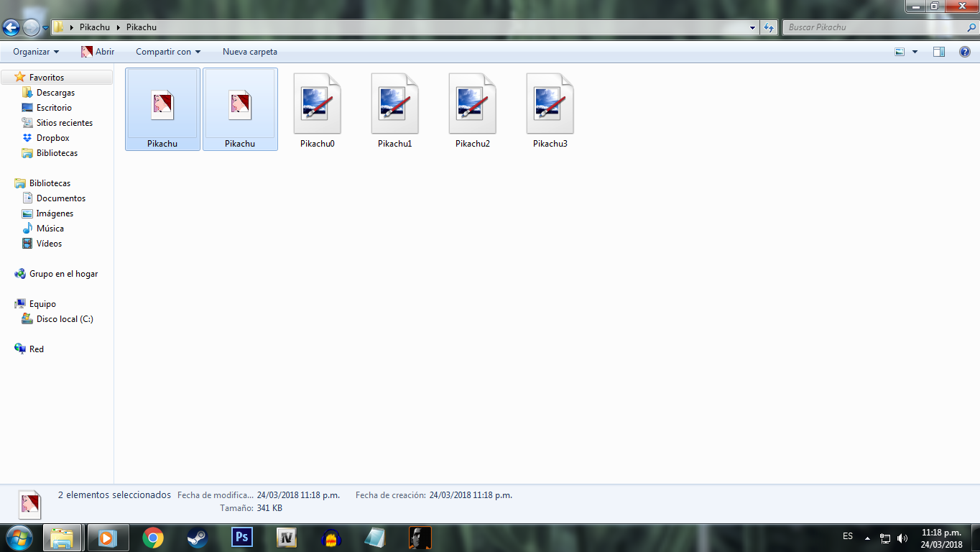980x552 pixels.
Task: Click the change view icon
Action: [900, 52]
